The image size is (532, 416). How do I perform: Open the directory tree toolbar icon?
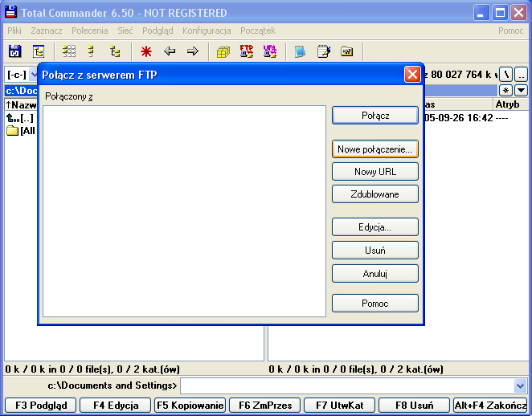[x=39, y=51]
